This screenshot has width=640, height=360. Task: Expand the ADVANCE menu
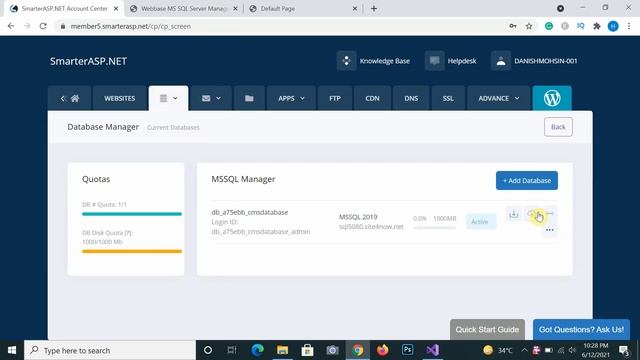pos(499,98)
